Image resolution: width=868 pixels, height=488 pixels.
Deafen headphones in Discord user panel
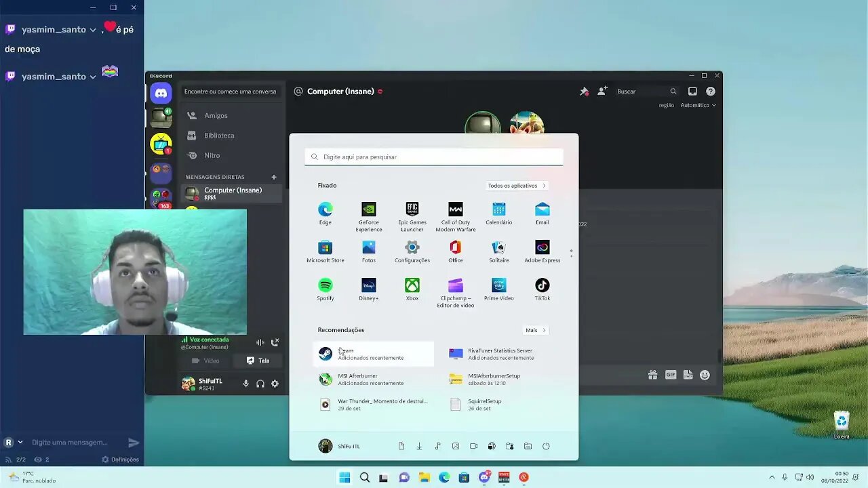(260, 384)
